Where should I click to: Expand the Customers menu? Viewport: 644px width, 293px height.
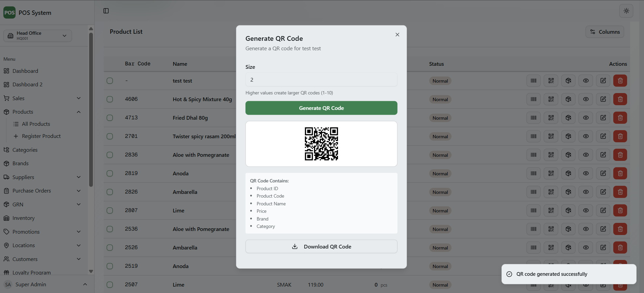(x=42, y=259)
